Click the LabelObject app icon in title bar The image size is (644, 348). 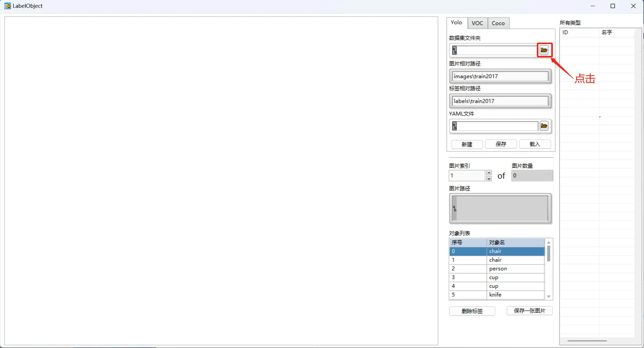8,6
